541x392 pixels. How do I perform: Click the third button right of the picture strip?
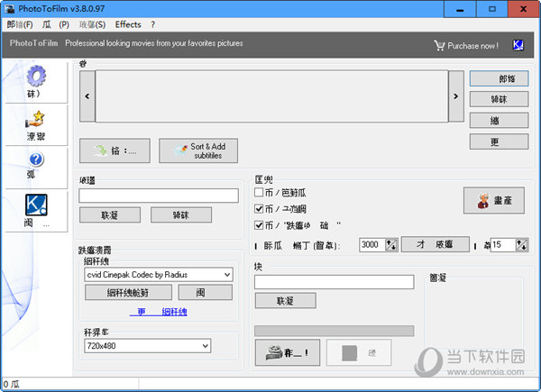coord(499,121)
